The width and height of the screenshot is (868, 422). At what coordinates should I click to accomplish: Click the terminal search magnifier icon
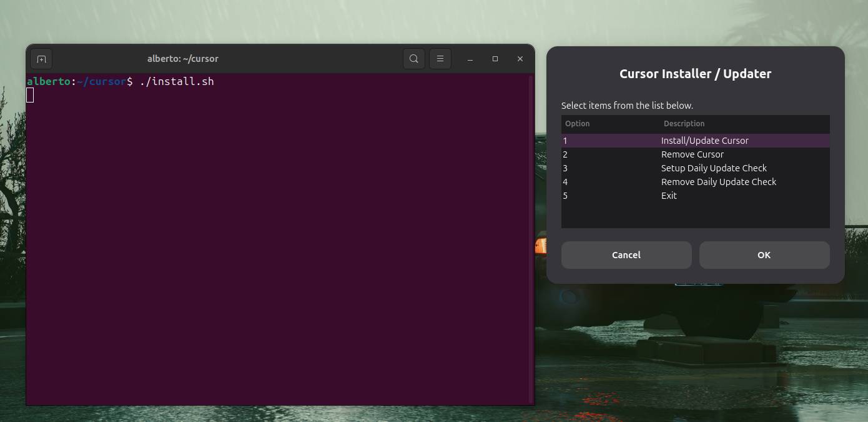click(414, 59)
